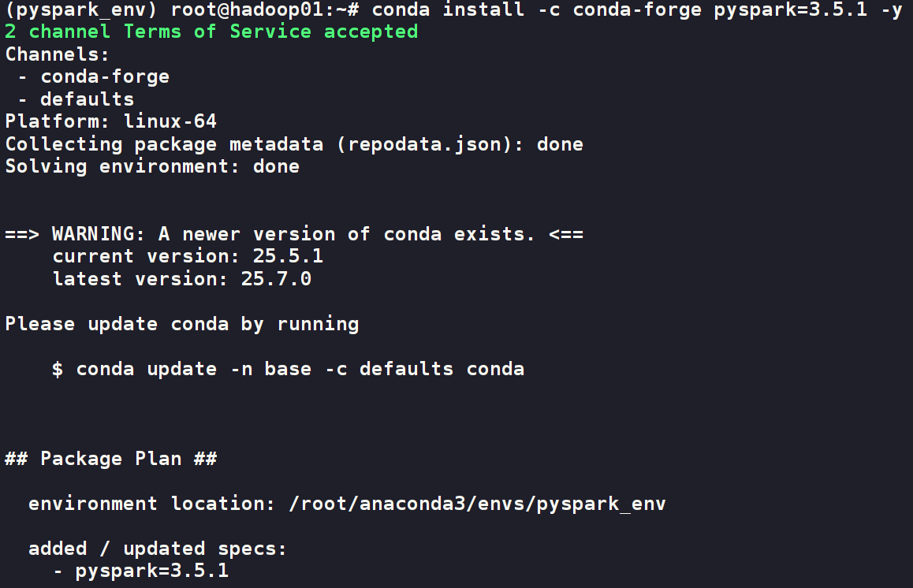Click the Please update conda by running line
This screenshot has width=913, height=588.
[x=181, y=324]
